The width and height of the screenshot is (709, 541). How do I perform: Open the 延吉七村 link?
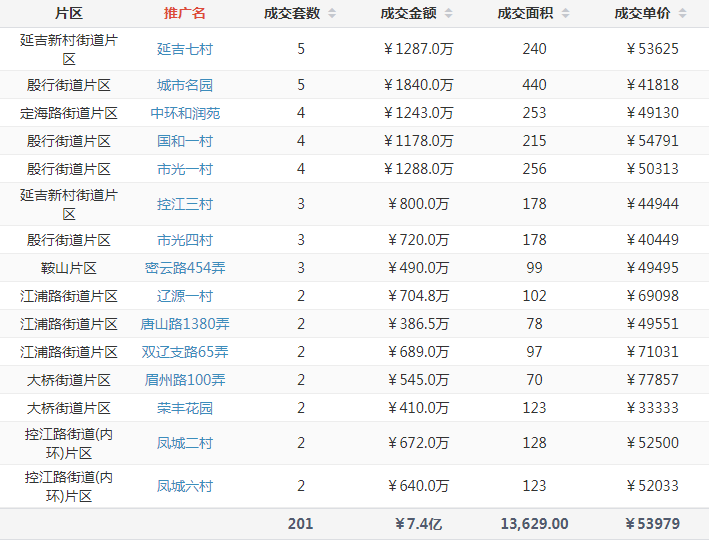[x=184, y=49]
